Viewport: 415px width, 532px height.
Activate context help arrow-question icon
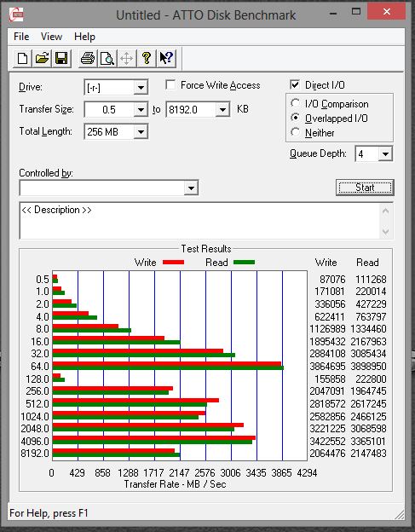tap(166, 58)
